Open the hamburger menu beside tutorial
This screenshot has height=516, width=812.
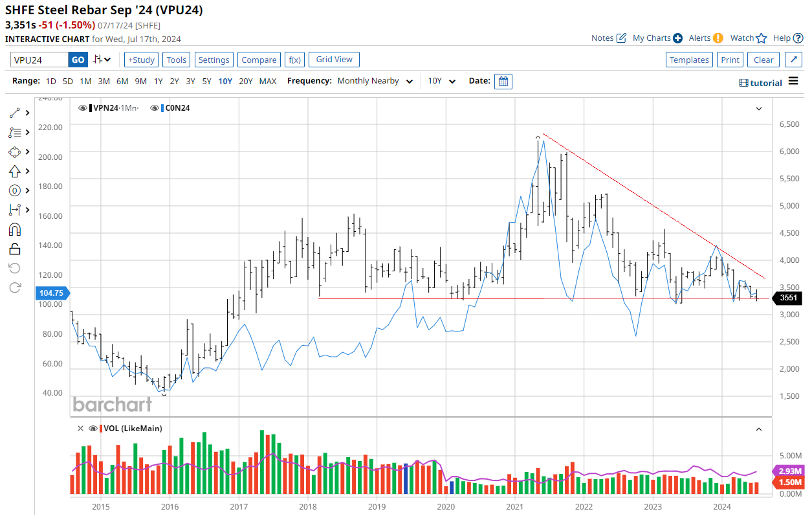[793, 82]
